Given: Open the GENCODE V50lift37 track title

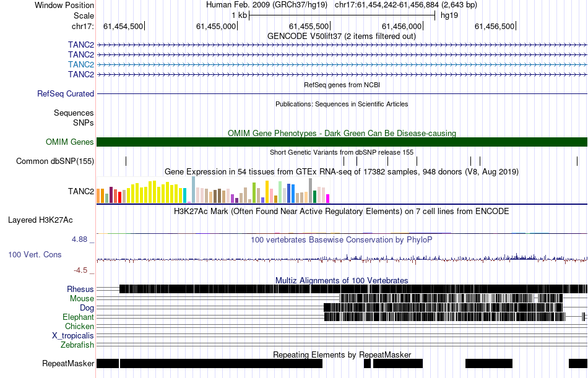Looking at the screenshot, I should click(x=342, y=37).
